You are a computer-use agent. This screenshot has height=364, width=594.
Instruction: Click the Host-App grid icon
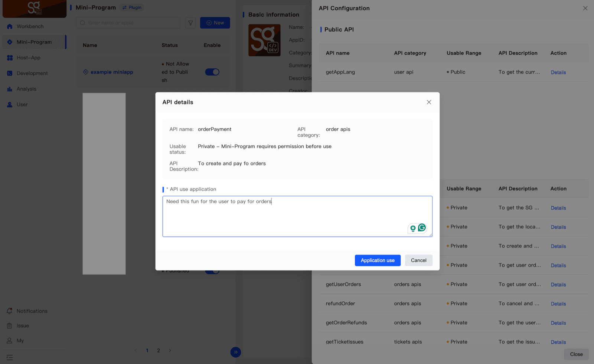pyautogui.click(x=10, y=58)
